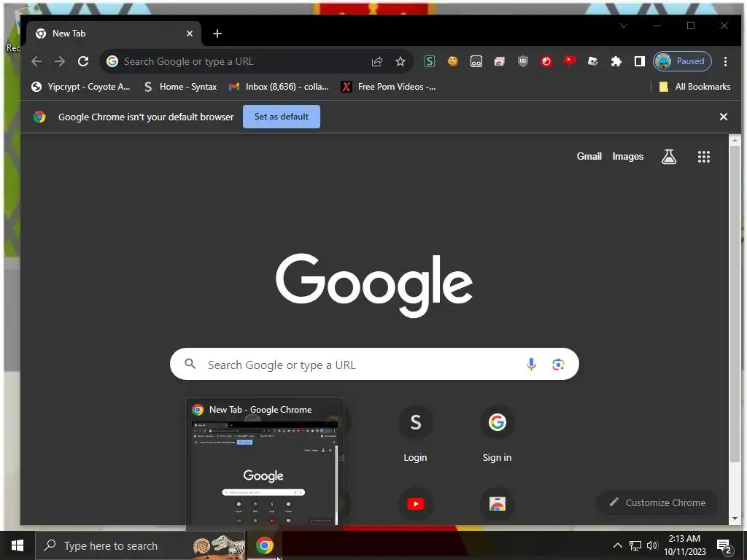Open the clock showing 2:13 AM

tap(684, 545)
